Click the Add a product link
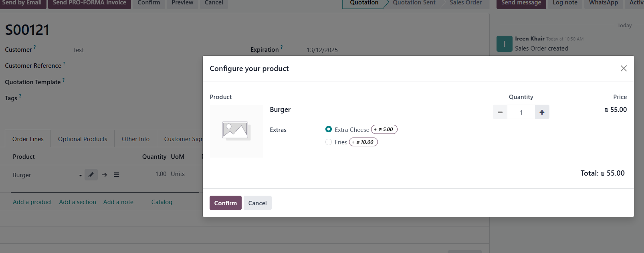This screenshot has width=644, height=253. pos(32,202)
